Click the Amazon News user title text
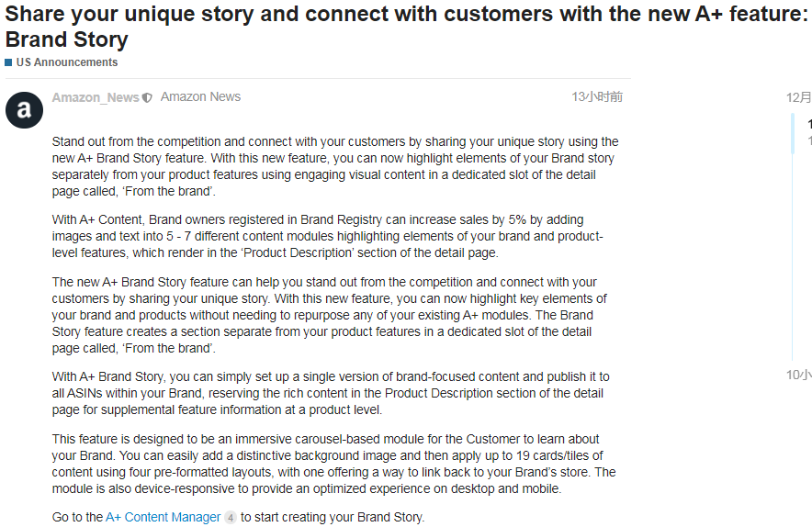Image resolution: width=812 pixels, height=527 pixels. tap(200, 96)
